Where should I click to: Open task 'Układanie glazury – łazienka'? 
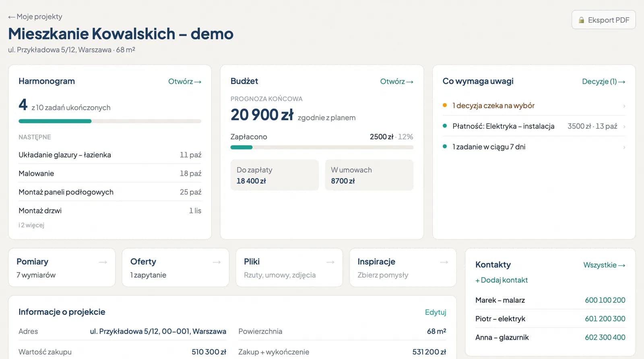pyautogui.click(x=110, y=155)
